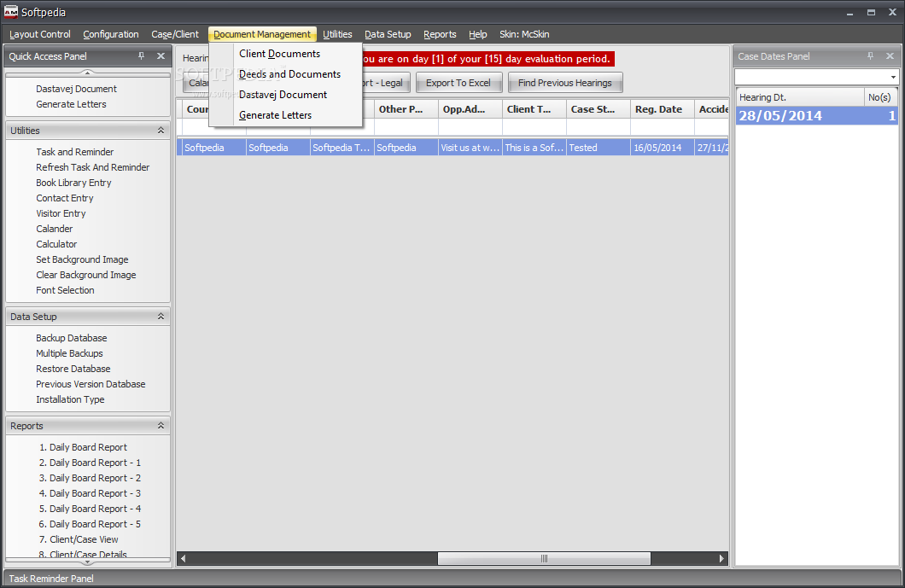This screenshot has height=588, width=905.
Task: Select Backup Database
Action: point(72,338)
